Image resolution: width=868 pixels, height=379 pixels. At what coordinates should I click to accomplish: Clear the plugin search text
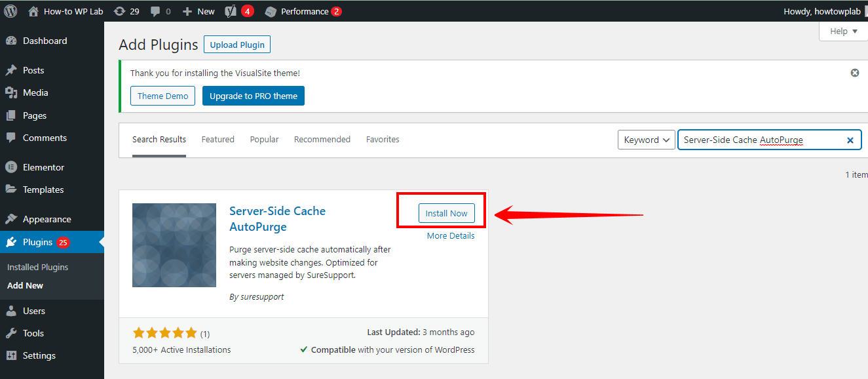pyautogui.click(x=850, y=140)
